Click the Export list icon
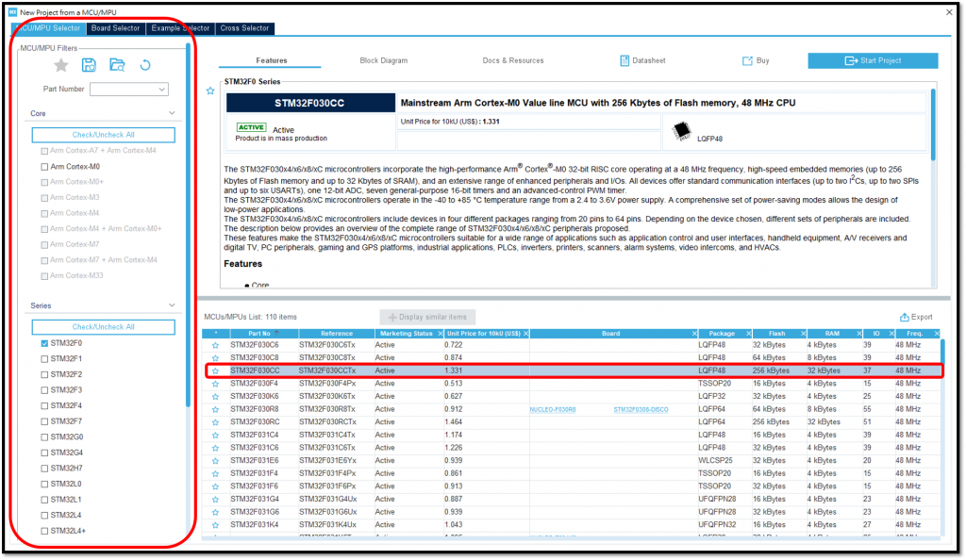Viewport: 966px width, 560px height. (x=905, y=318)
